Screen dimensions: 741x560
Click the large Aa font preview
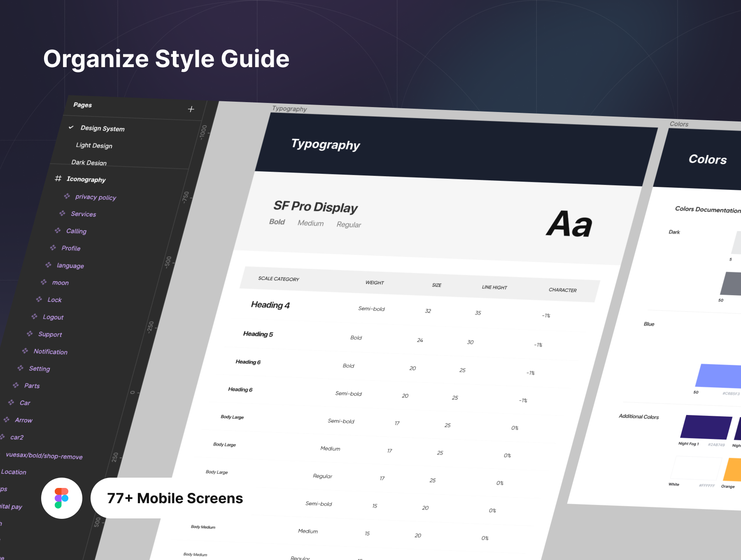coord(569,224)
